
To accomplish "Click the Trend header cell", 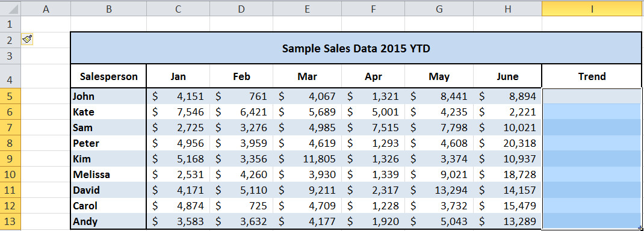I will (x=592, y=76).
